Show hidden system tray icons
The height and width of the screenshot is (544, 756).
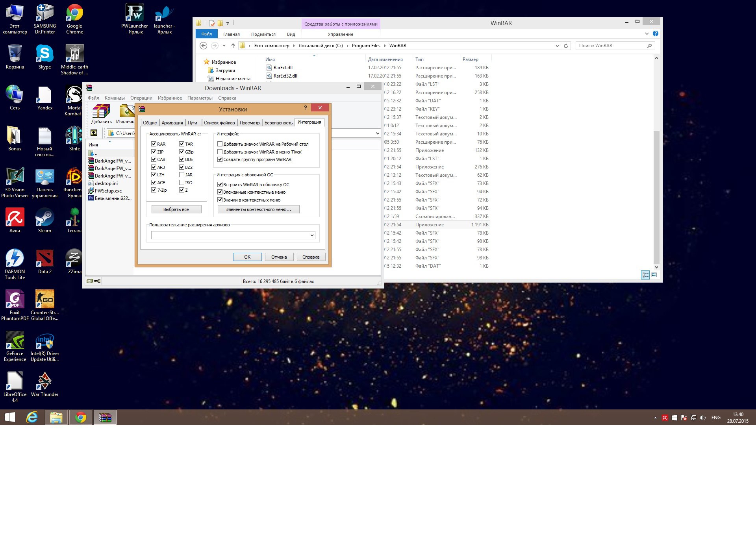point(655,418)
